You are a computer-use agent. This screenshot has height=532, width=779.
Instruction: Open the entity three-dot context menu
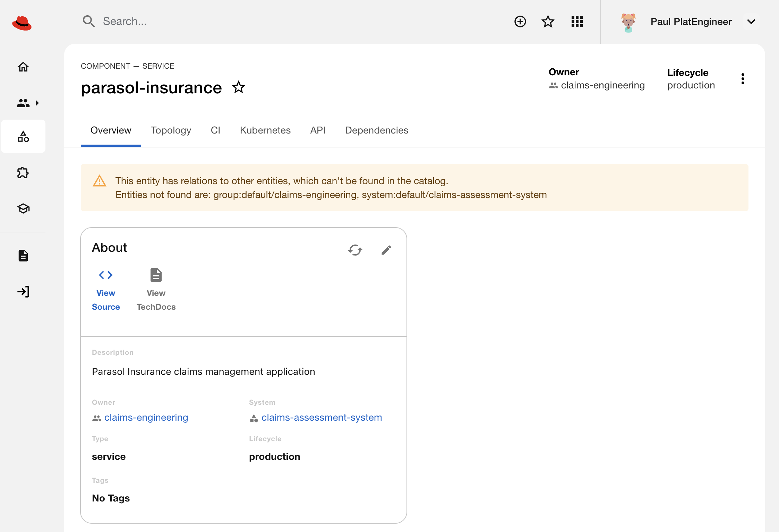point(743,79)
